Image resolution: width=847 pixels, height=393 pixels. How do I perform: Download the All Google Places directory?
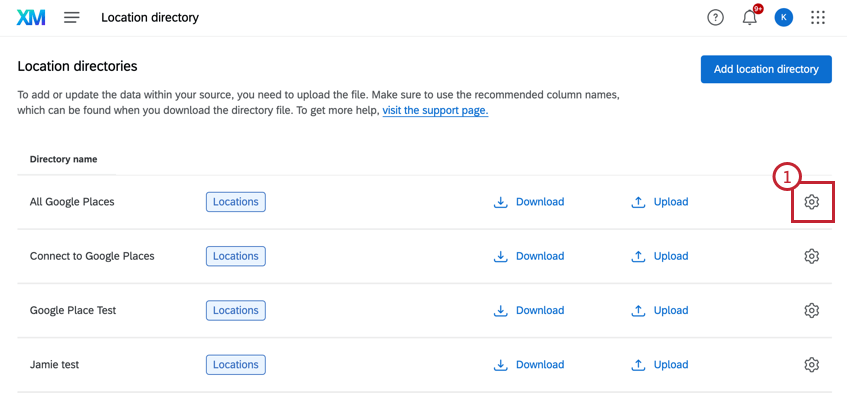point(529,202)
